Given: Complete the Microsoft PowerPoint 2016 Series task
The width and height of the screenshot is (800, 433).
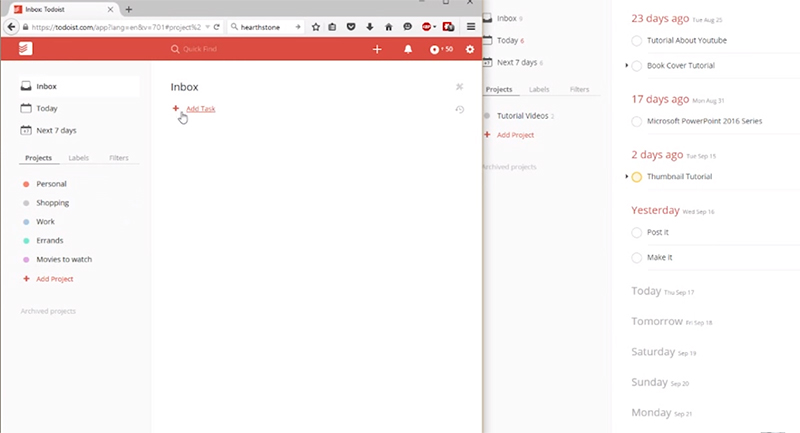Looking at the screenshot, I should (638, 121).
